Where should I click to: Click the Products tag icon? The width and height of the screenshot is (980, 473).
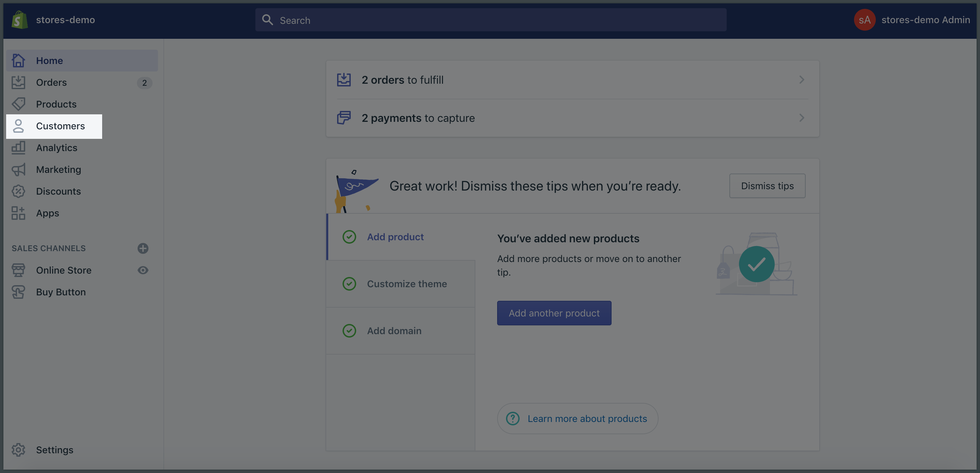18,104
